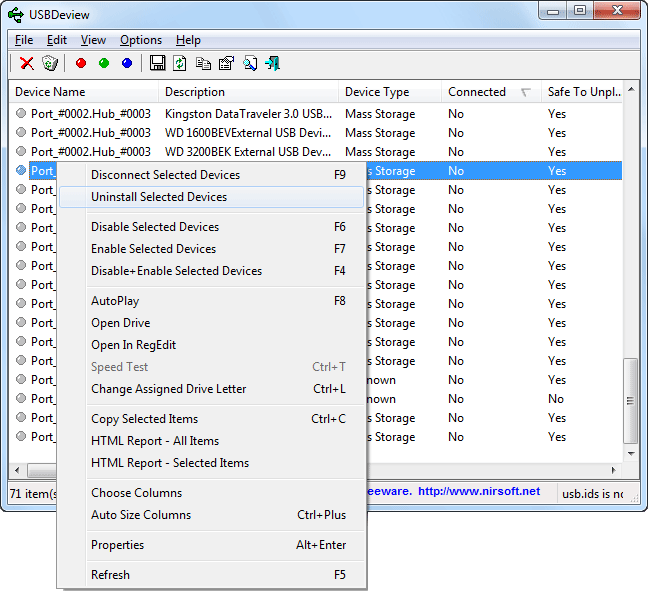
Task: Click the copy selected items toolbar icon
Action: (x=203, y=63)
